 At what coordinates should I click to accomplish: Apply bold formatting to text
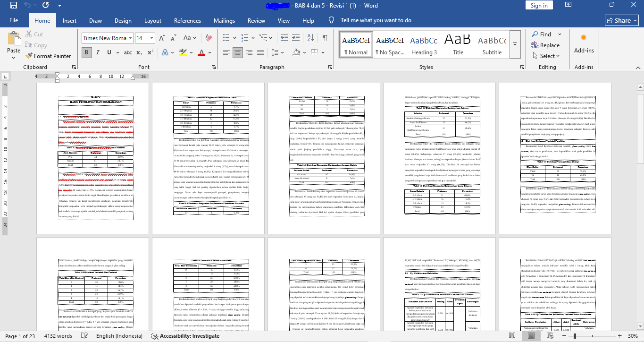click(x=86, y=52)
